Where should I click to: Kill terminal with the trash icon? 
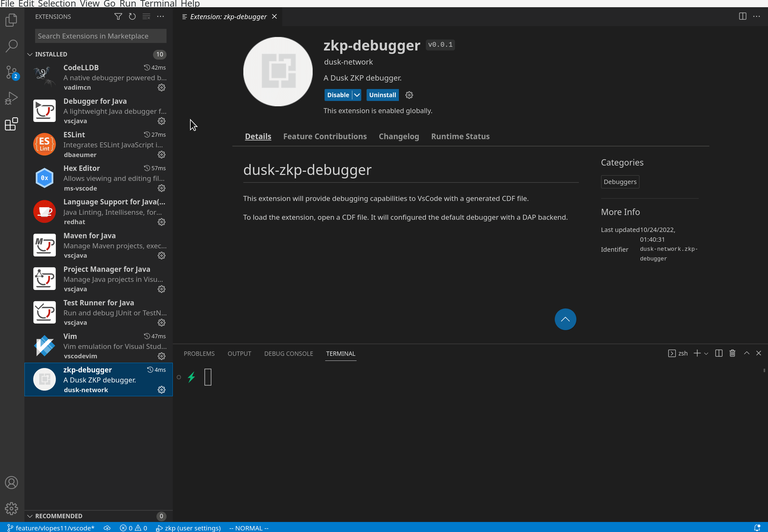coord(732,353)
